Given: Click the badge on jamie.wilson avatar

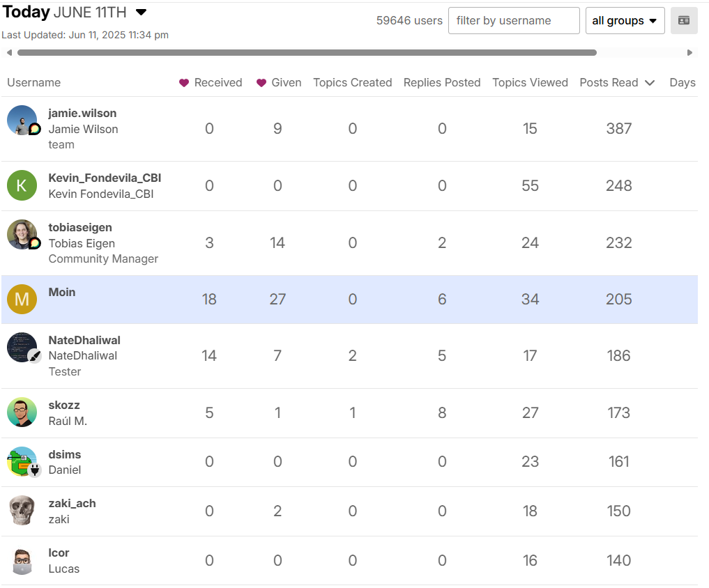Looking at the screenshot, I should [35, 130].
